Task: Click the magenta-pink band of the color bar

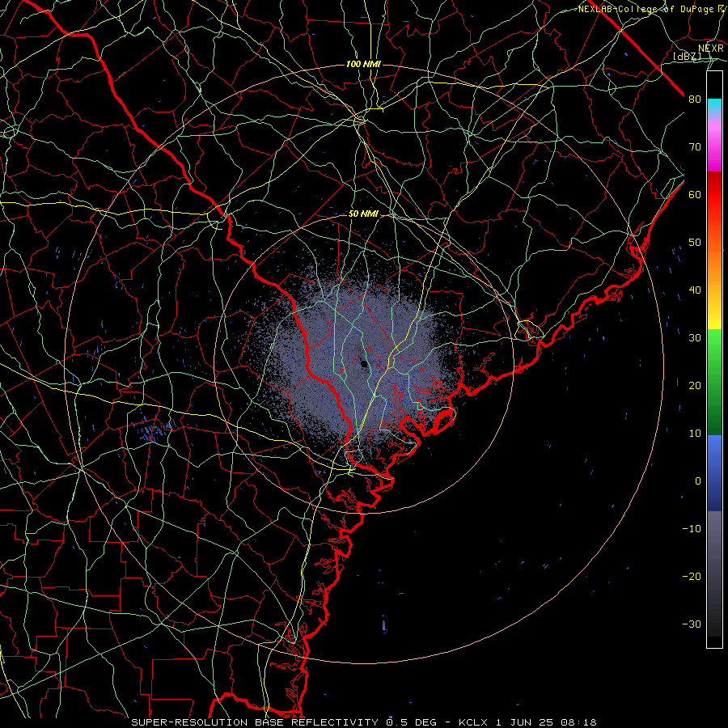Action: click(714, 144)
